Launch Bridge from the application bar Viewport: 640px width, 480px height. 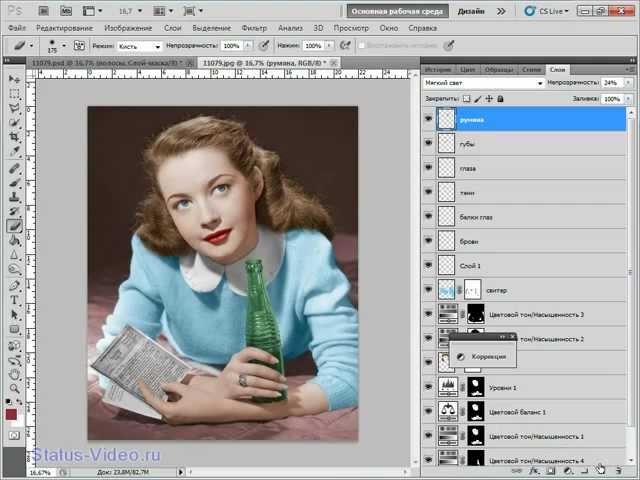pos(44,11)
